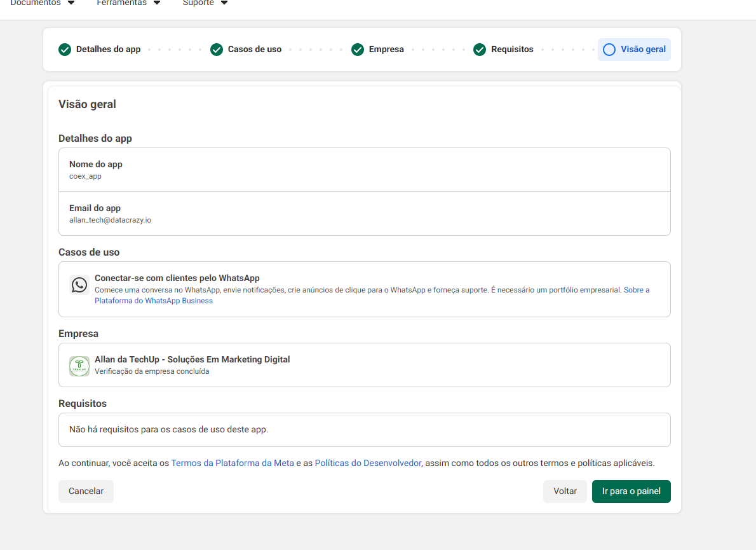
Task: Click the Visão geral page heading
Action: (x=87, y=104)
